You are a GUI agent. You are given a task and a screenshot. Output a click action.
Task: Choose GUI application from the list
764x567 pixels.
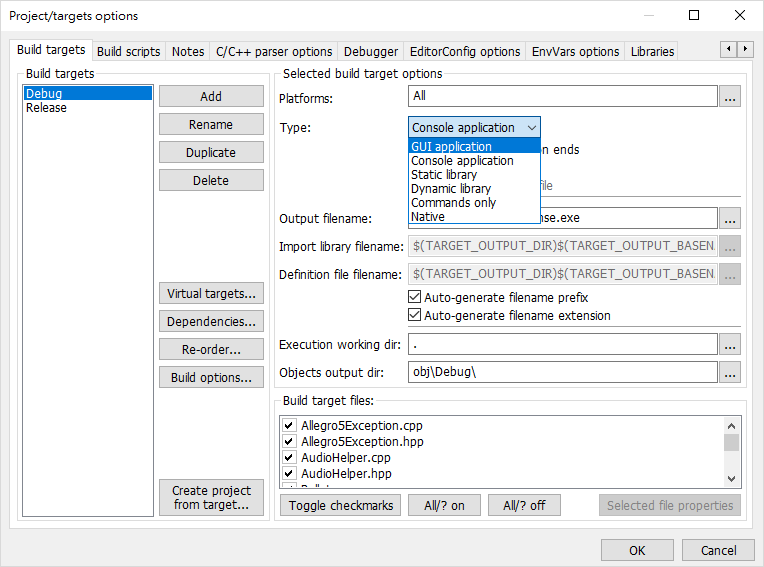474,146
